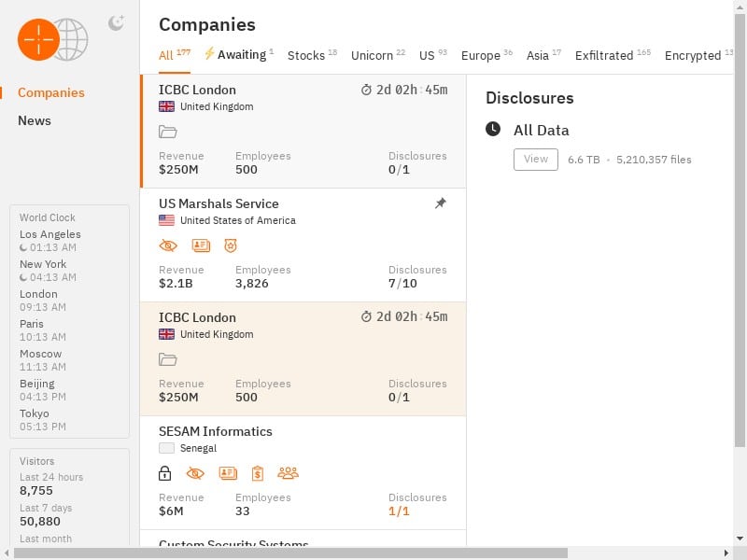Click the dollar clipboard icon on SESAM Informatics
This screenshot has width=747, height=560.
point(258,473)
